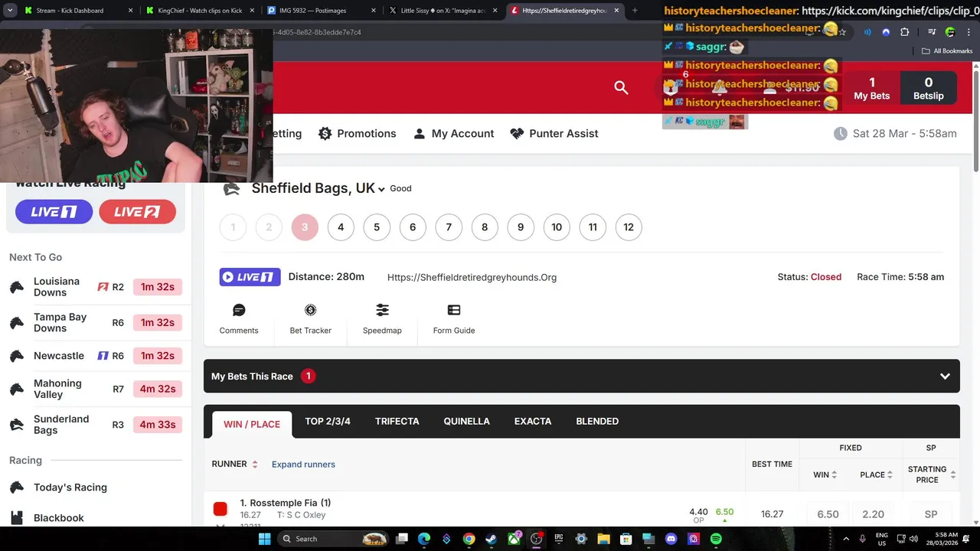Open the Form Guide icon
This screenshot has width=980, height=551.
(x=454, y=310)
